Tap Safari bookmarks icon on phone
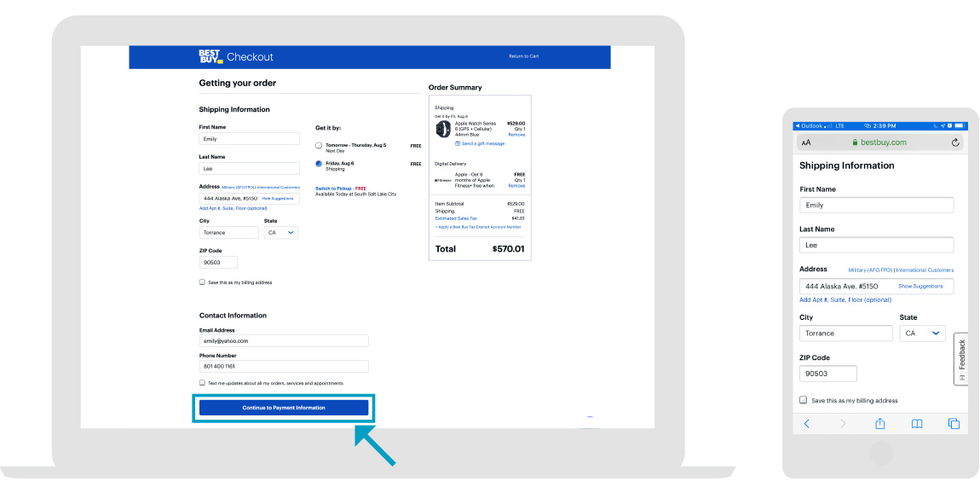 point(917,424)
